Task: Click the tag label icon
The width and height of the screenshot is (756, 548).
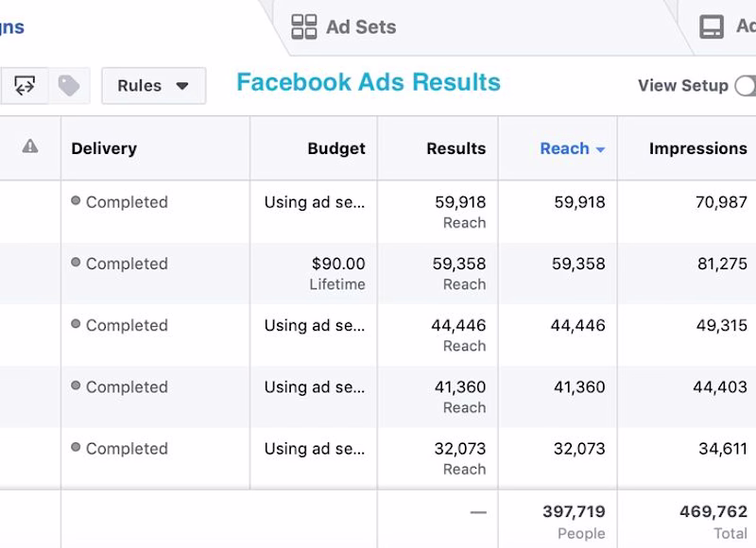Action: tap(69, 86)
